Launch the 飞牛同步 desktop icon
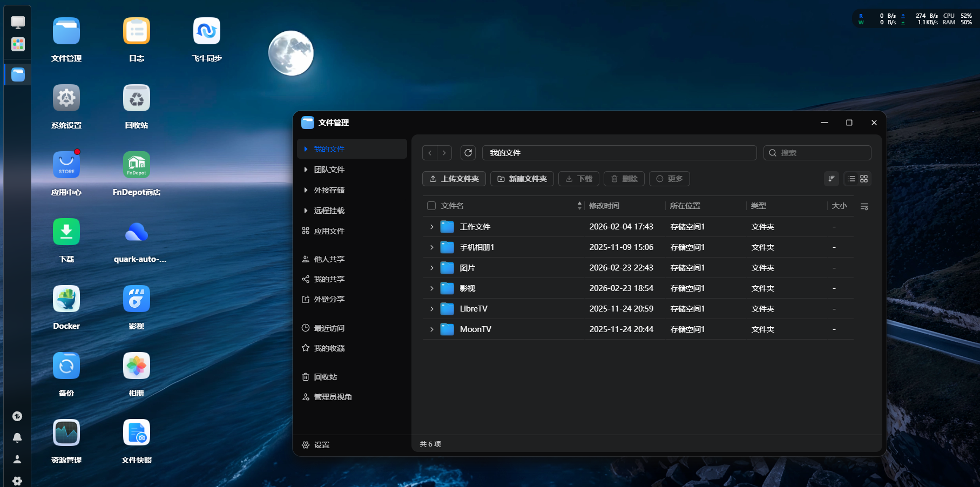 pos(206,31)
